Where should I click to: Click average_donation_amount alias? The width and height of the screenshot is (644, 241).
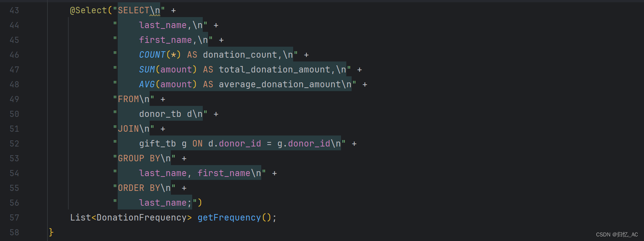click(280, 85)
